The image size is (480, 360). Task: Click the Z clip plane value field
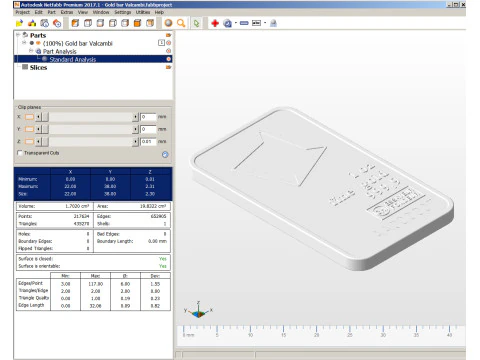point(148,141)
